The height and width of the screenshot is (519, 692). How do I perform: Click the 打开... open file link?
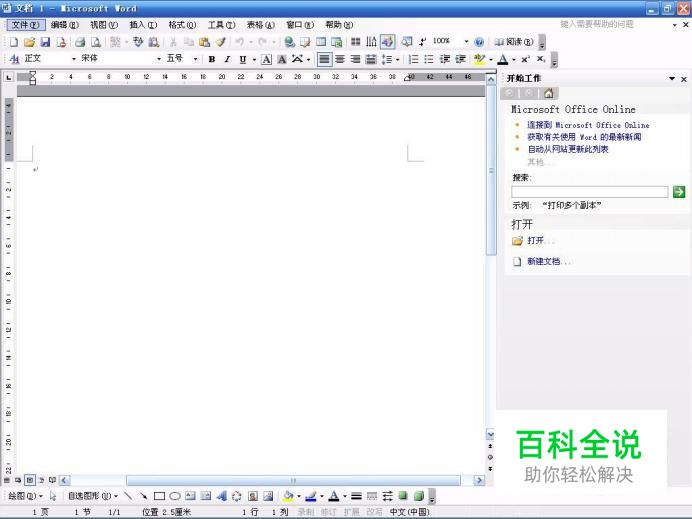point(541,241)
